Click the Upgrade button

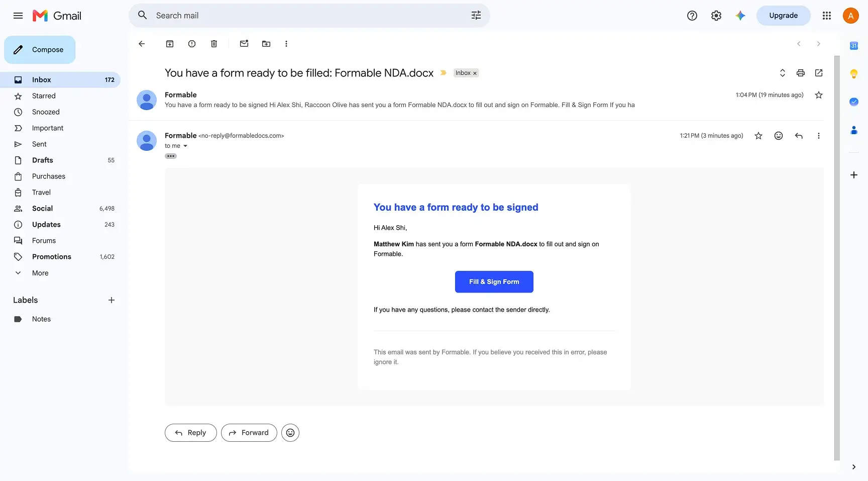tap(783, 16)
